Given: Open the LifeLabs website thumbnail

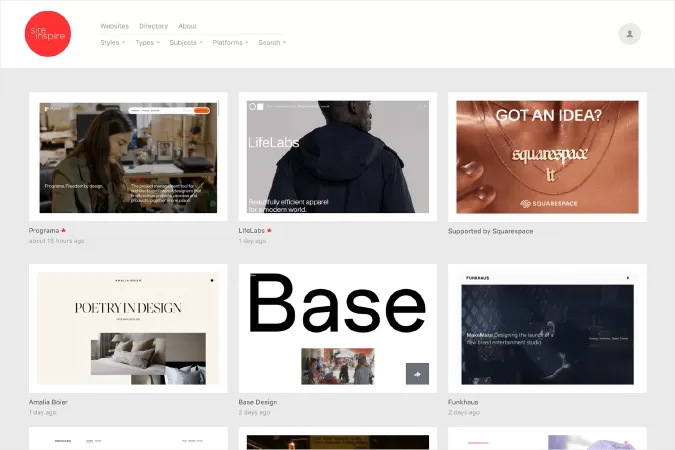Looking at the screenshot, I should tap(338, 157).
